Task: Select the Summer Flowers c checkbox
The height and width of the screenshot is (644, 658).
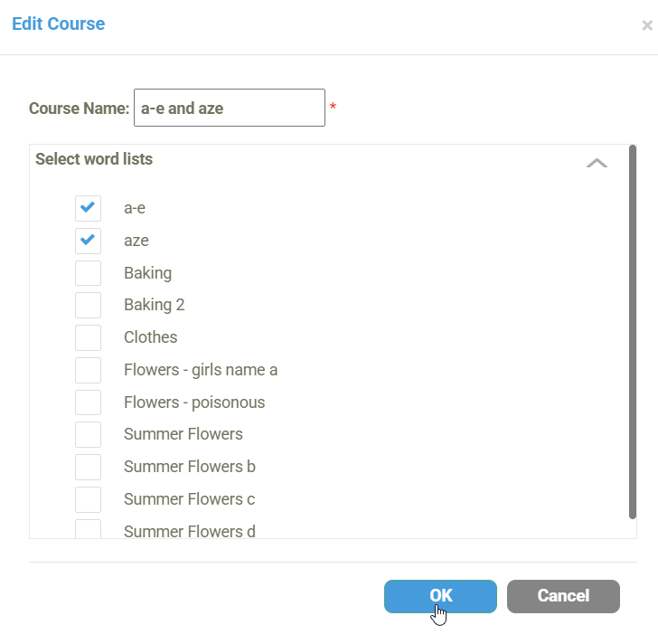Action: pyautogui.click(x=88, y=499)
